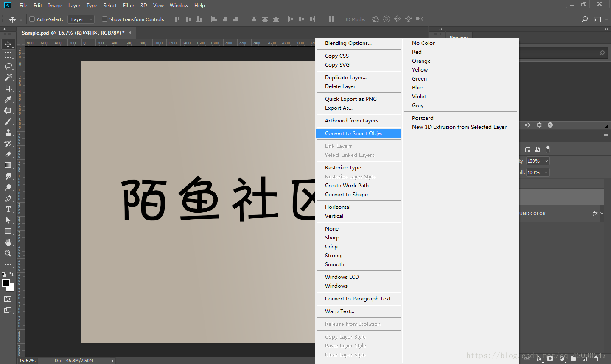
Task: Open the Edit Toolbar three-dots button
Action: [x=8, y=264]
